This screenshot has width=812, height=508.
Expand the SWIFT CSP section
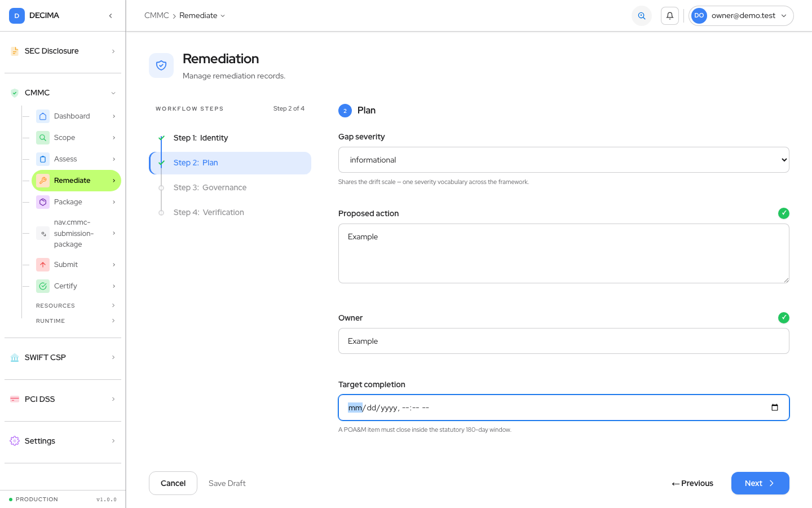pos(63,357)
